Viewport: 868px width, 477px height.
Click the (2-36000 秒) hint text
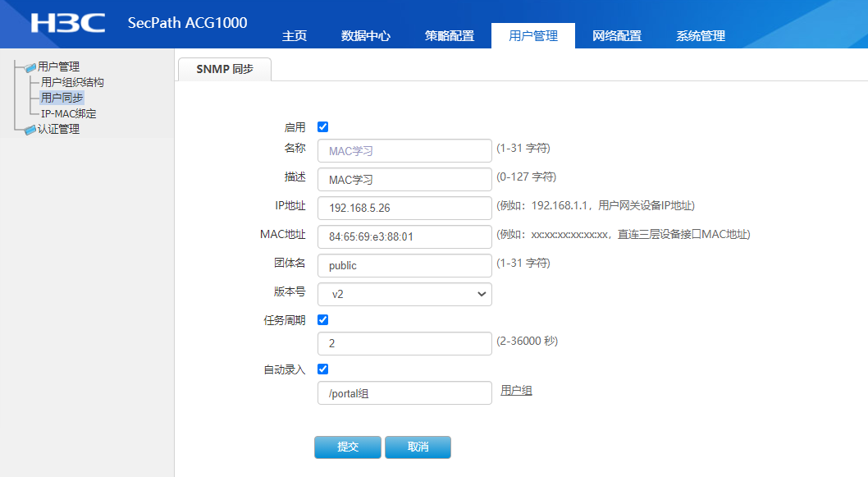pyautogui.click(x=527, y=342)
